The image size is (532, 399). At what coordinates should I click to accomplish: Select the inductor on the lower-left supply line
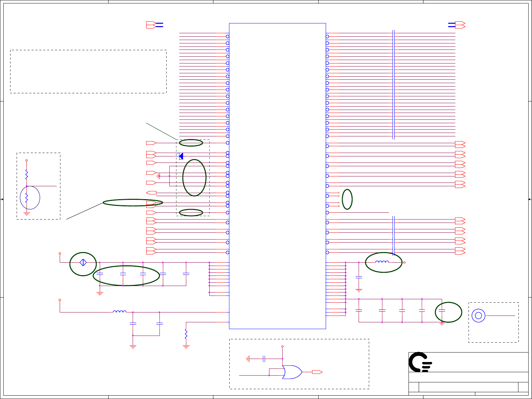(119, 311)
